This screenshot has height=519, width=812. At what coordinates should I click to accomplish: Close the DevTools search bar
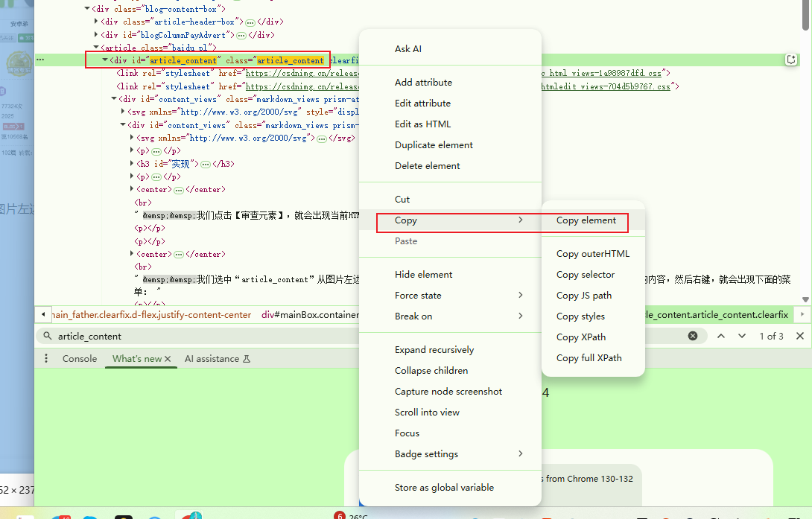pyautogui.click(x=800, y=337)
